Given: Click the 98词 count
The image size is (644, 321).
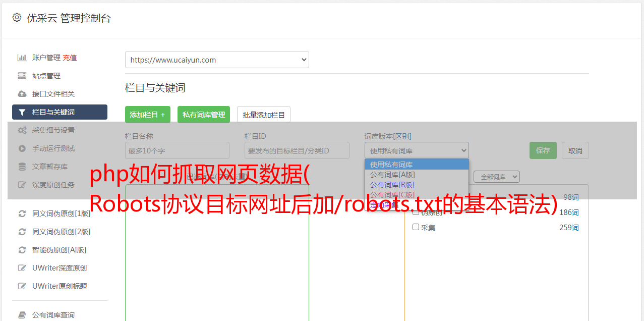Looking at the screenshot, I should coord(571,197).
